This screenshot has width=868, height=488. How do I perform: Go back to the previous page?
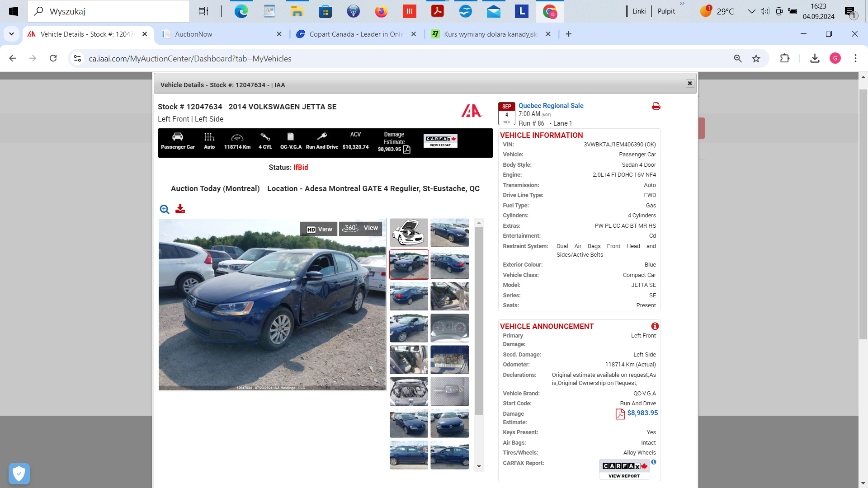[x=13, y=58]
